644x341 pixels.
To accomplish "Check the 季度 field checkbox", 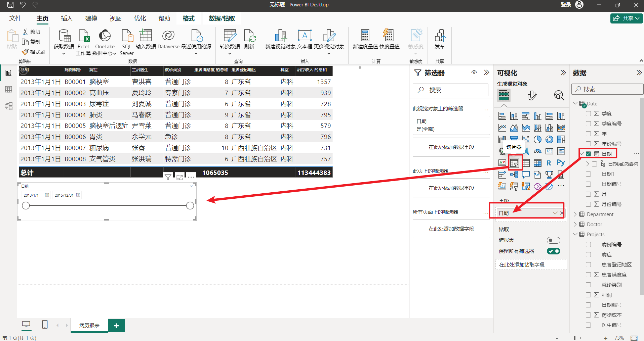I will click(x=588, y=113).
